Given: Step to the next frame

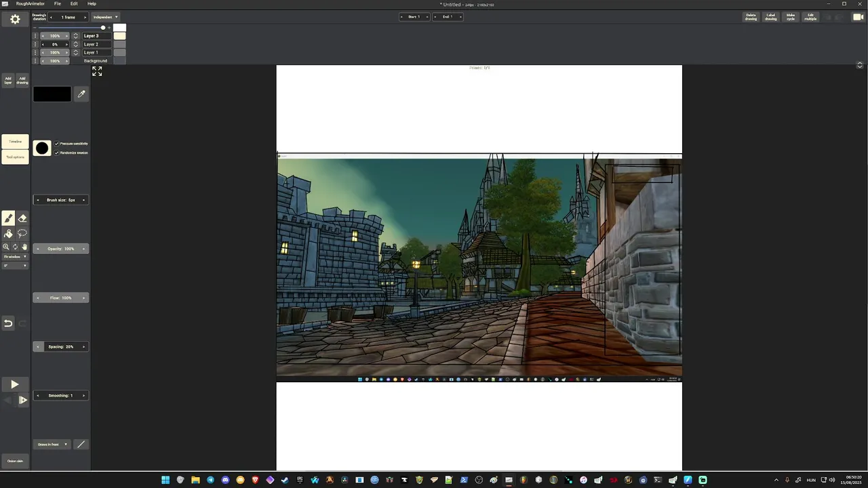Looking at the screenshot, I should coord(22,400).
